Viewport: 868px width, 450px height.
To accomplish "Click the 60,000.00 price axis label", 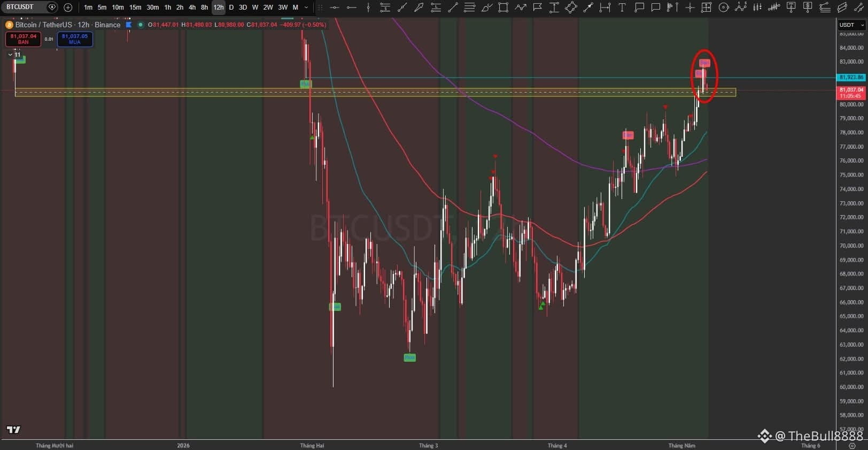I will 851,387.
